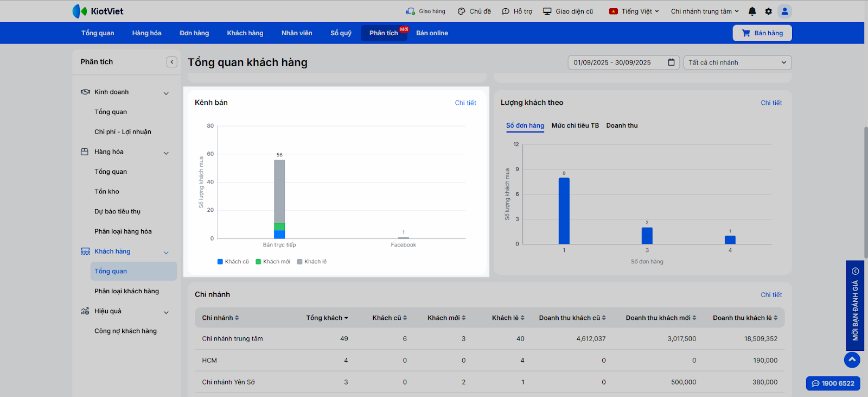The image size is (868, 397).
Task: Click the user account avatar icon
Action: click(784, 11)
